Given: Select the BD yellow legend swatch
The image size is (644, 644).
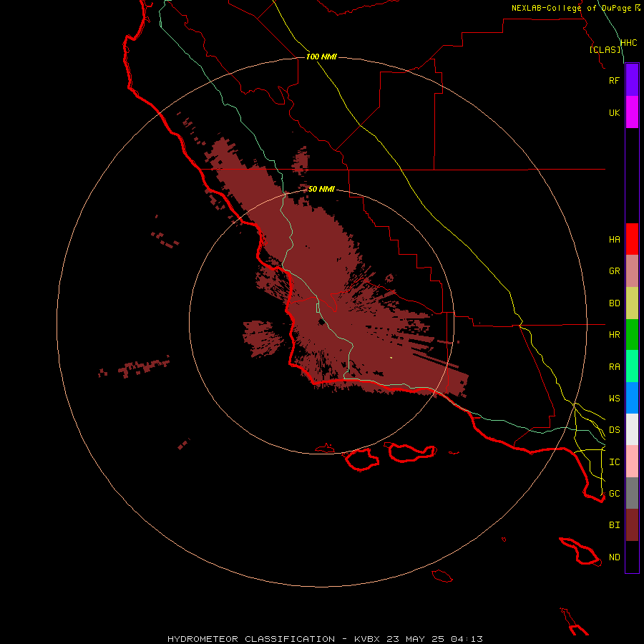Looking at the screenshot, I should click(632, 303).
